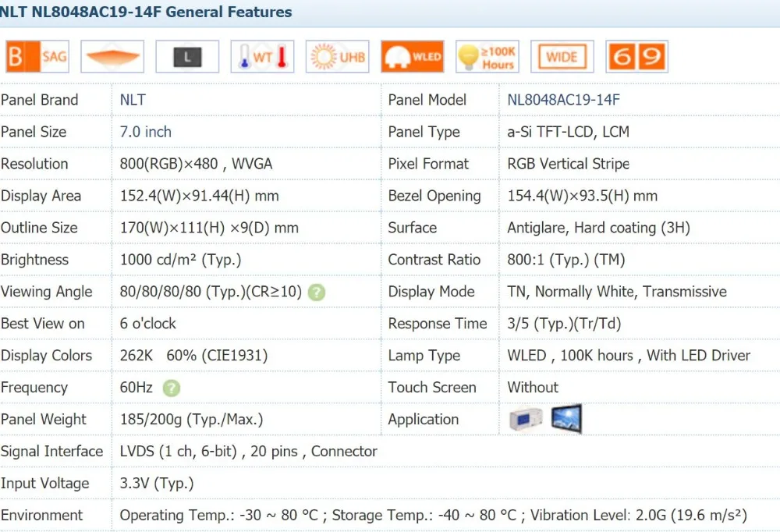Select the '3.3V (Typ.)' input voltage value
Image resolution: width=780 pixels, height=532 pixels.
tap(157, 483)
